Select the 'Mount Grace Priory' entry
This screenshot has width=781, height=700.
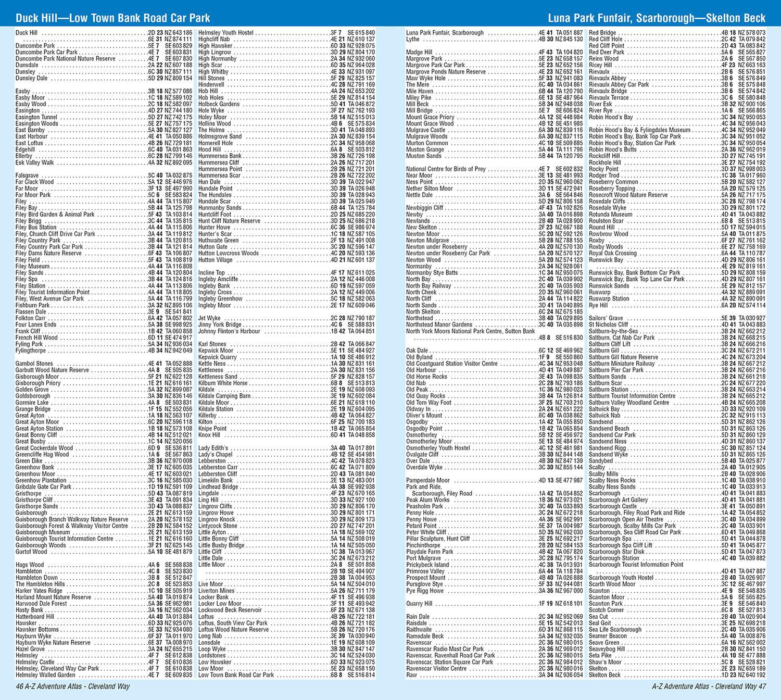tap(494, 117)
